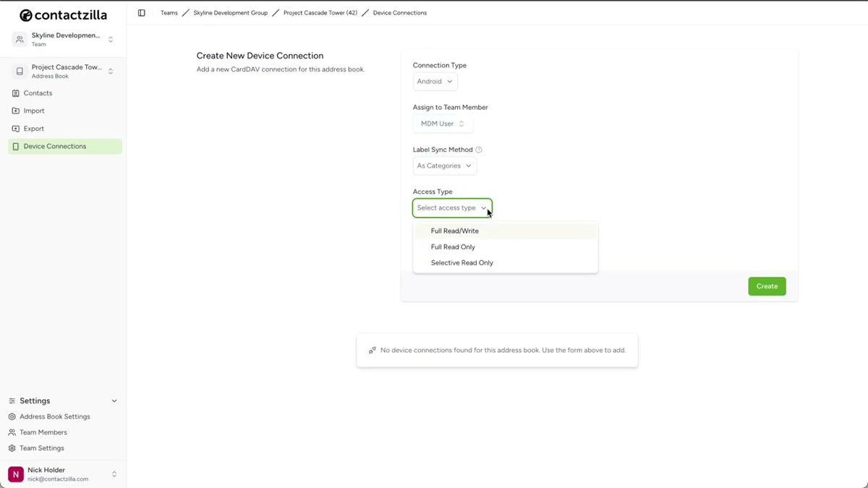Collapse the Settings section chevron
The width and height of the screenshot is (868, 488).
[x=114, y=400]
